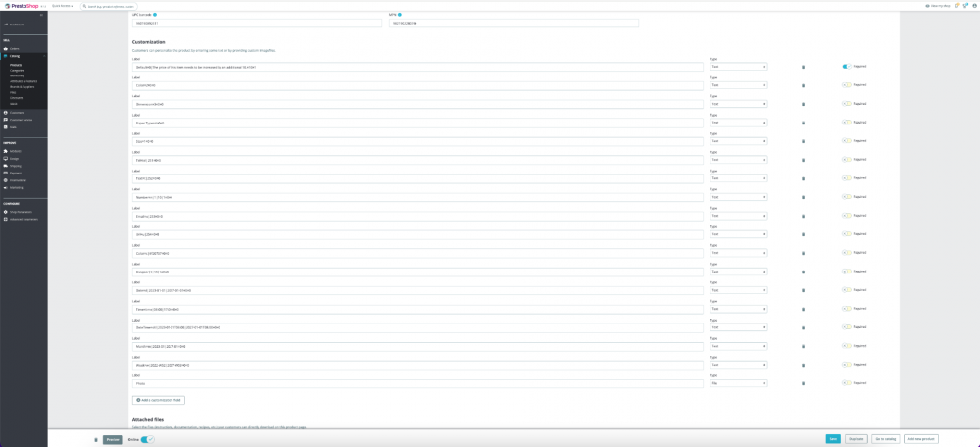Open Type dropdown for Number field
980x447 pixels.
point(738,197)
